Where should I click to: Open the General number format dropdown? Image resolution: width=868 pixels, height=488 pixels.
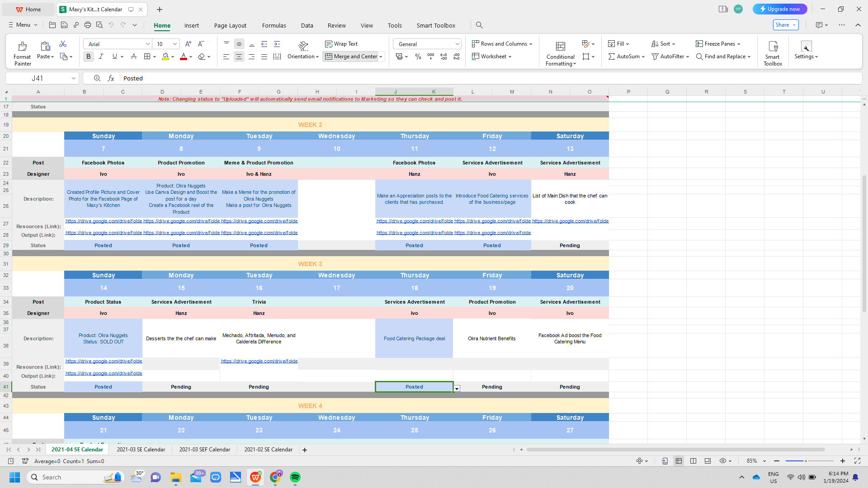coord(457,44)
